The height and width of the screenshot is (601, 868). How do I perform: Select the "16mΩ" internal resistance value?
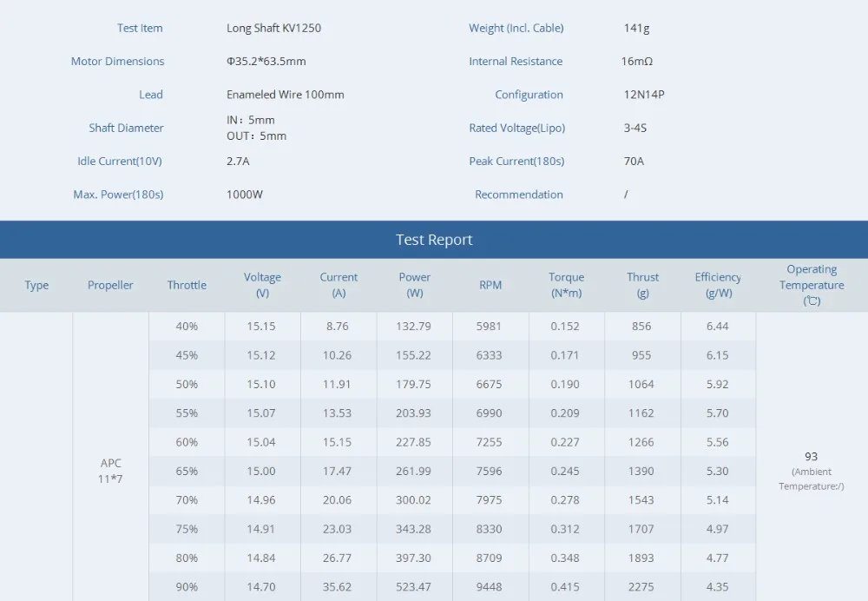point(636,61)
